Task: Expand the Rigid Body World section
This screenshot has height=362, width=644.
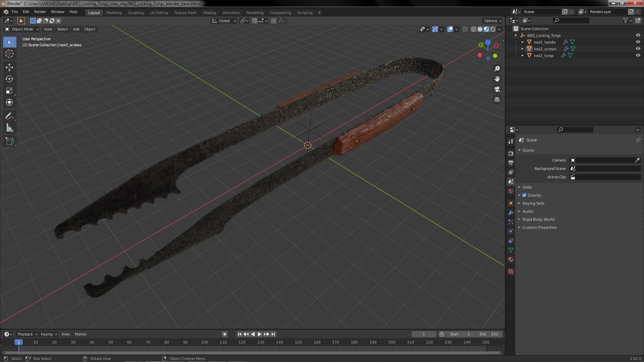Action: click(x=538, y=220)
